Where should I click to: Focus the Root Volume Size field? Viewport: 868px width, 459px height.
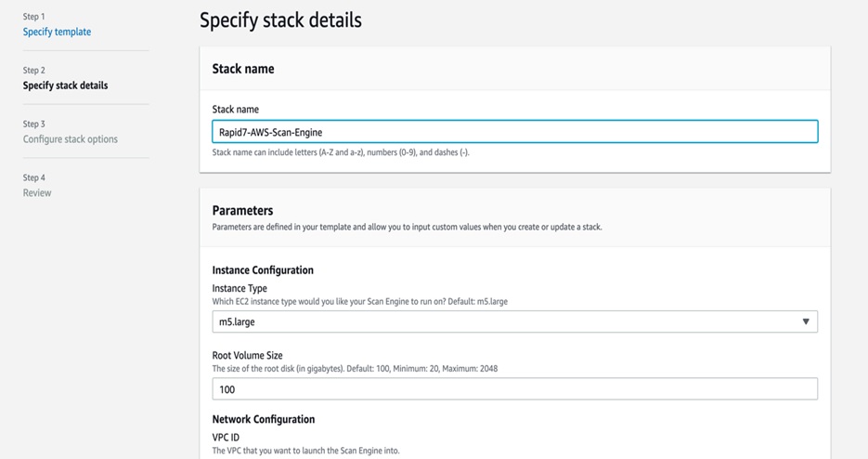(x=515, y=389)
